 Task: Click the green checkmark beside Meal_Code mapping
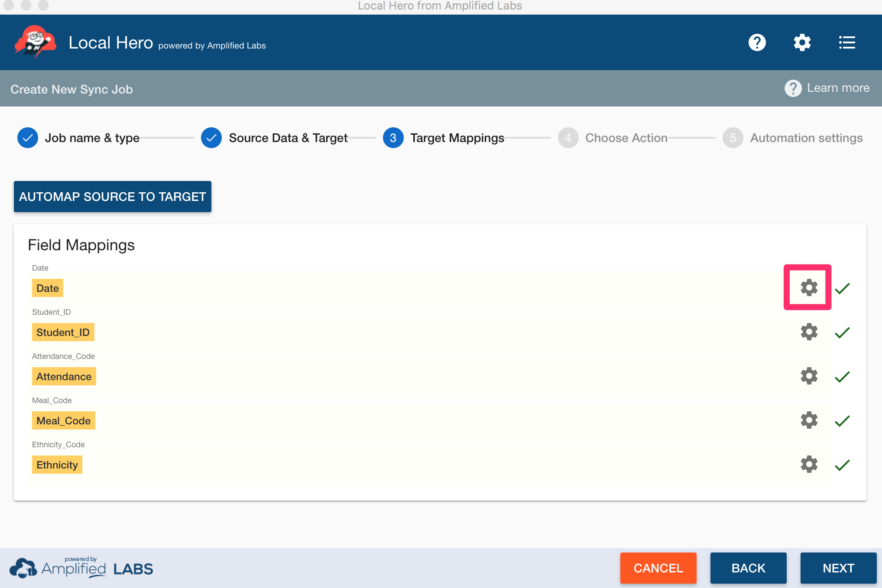pos(842,421)
